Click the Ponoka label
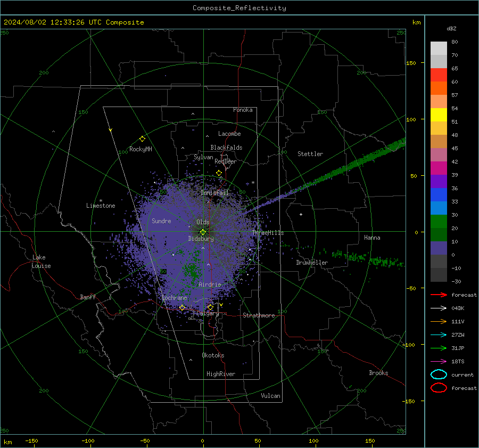Image resolution: width=479 pixels, height=448 pixels. 243,110
